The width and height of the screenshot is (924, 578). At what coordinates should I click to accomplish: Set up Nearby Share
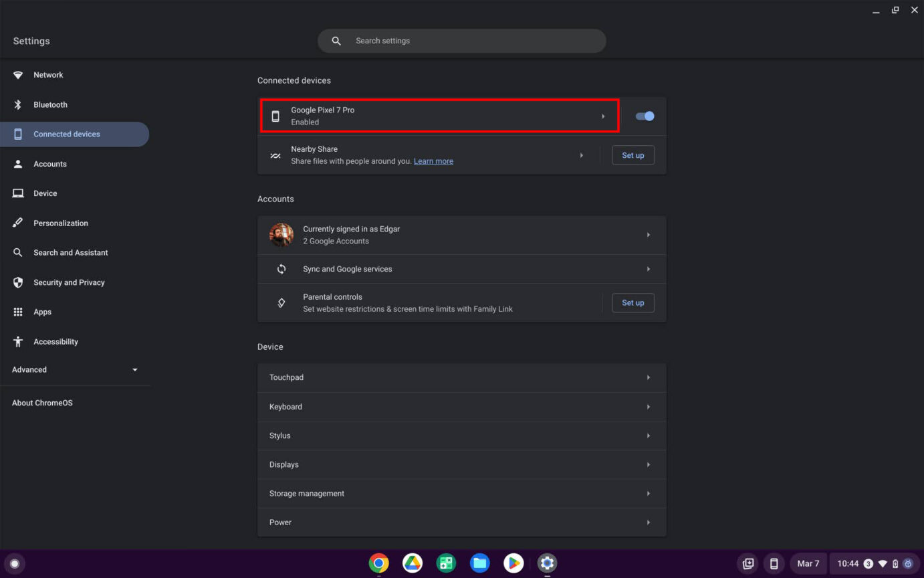pos(632,155)
